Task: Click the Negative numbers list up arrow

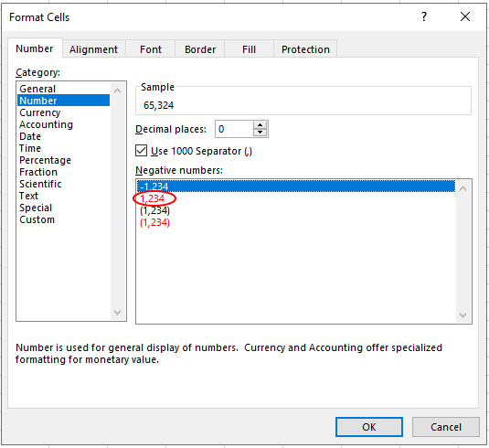Action: (x=463, y=188)
